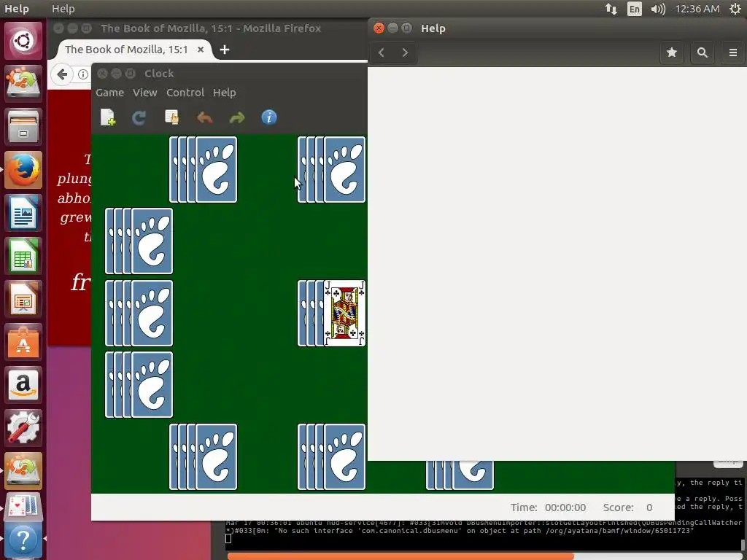Click the second Help menu in top panel
Screen dimensions: 747x560
(63, 9)
